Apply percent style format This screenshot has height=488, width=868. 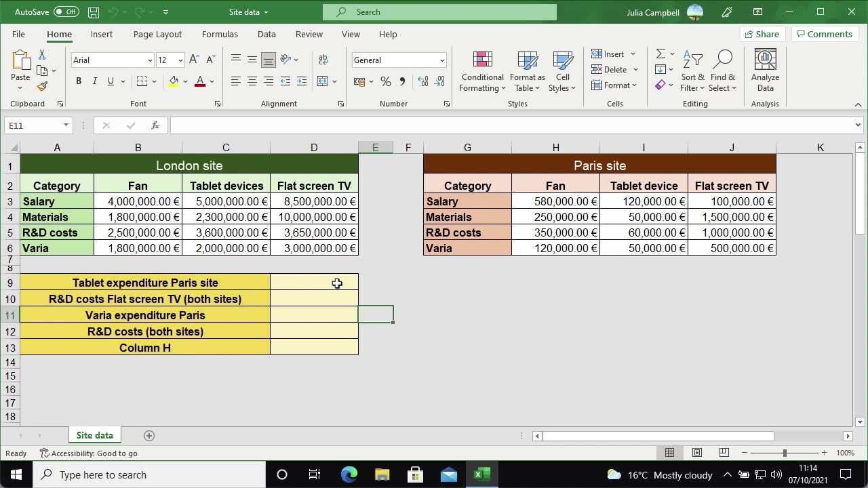click(385, 81)
